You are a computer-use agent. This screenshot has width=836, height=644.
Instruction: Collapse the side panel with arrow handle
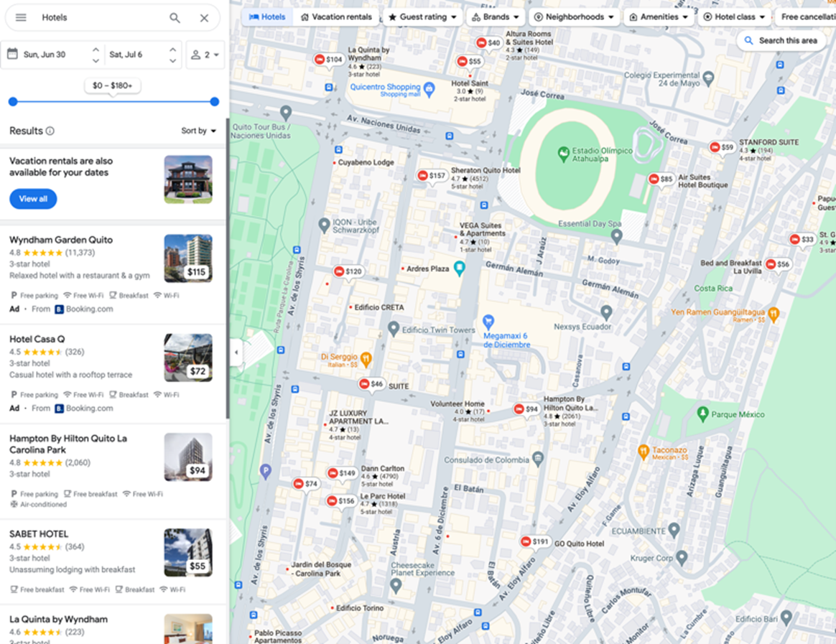pyautogui.click(x=236, y=352)
